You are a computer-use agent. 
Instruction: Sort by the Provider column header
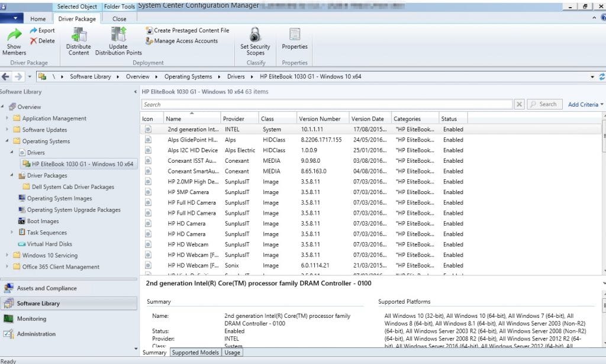coord(240,118)
